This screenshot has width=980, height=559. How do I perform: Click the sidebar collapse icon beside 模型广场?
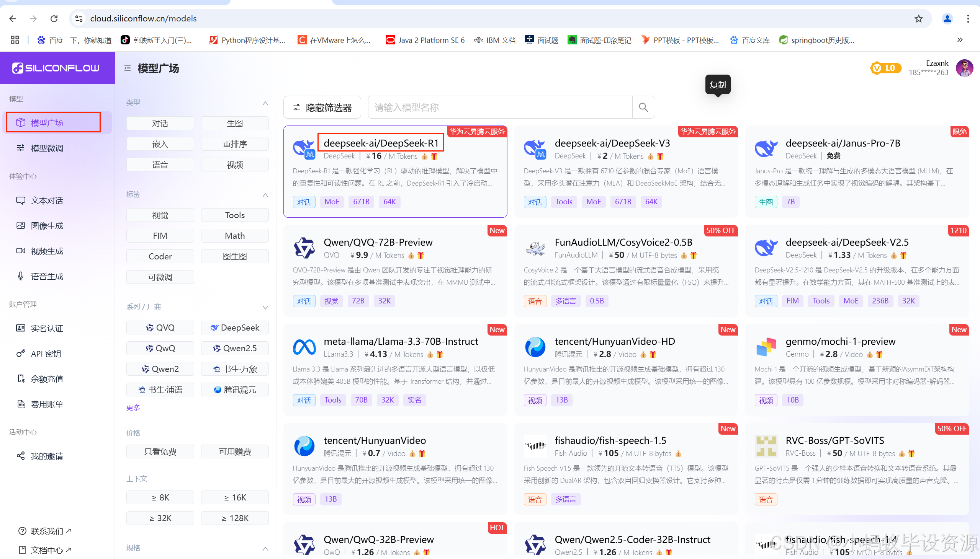coord(128,68)
